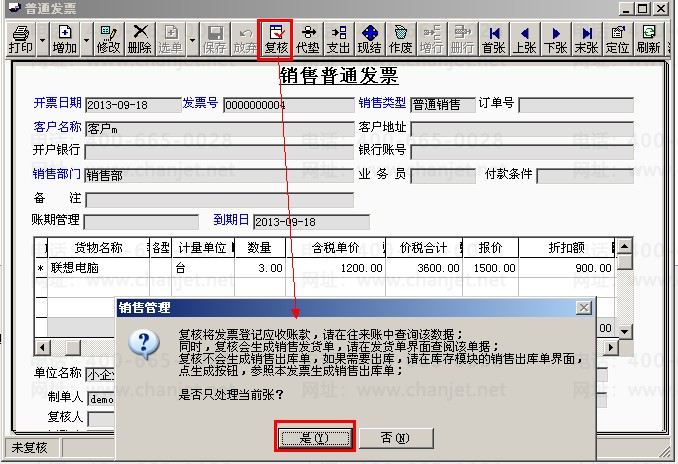Click the 客户名称 field
This screenshot has height=464, width=678.
(219, 128)
